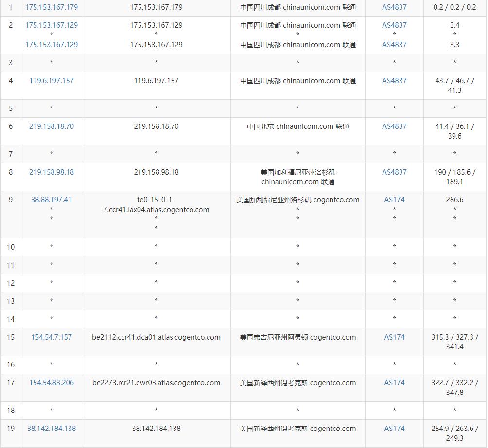Click the 38.88.197.41 IP link
488x448 pixels.
(x=52, y=200)
